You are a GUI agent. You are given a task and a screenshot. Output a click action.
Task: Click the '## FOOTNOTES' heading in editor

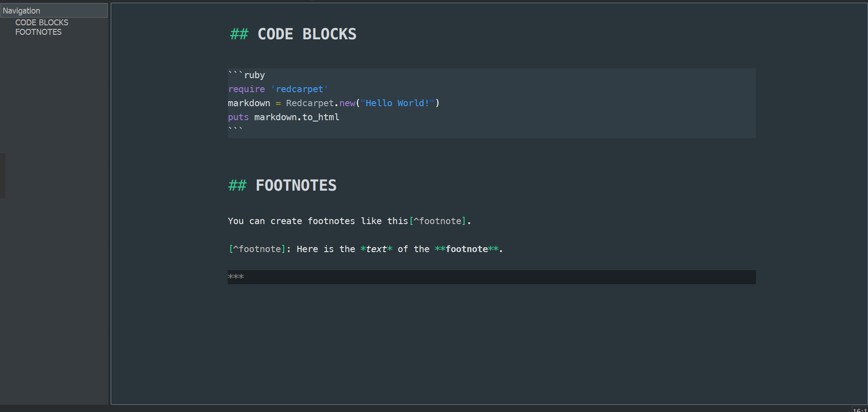(x=283, y=185)
